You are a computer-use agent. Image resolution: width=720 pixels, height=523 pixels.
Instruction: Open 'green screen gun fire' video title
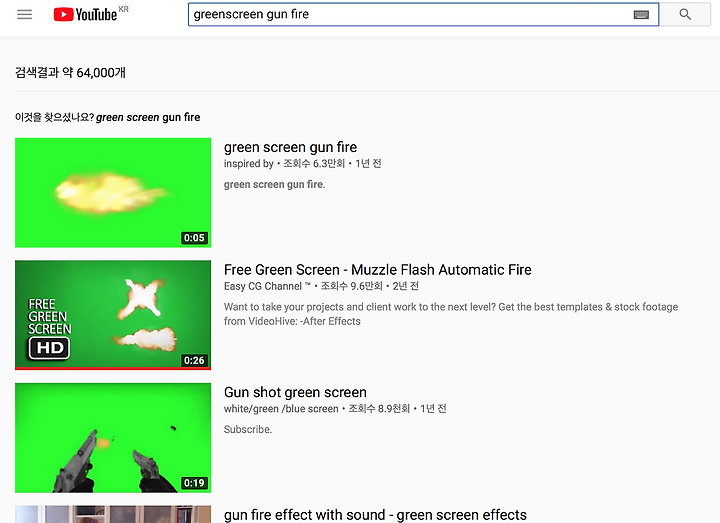click(290, 147)
